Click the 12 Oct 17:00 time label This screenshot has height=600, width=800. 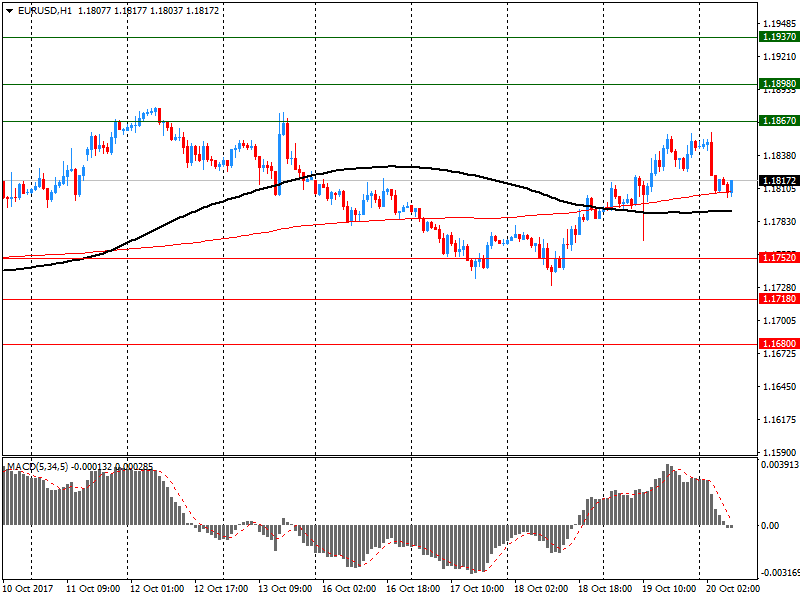click(221, 589)
